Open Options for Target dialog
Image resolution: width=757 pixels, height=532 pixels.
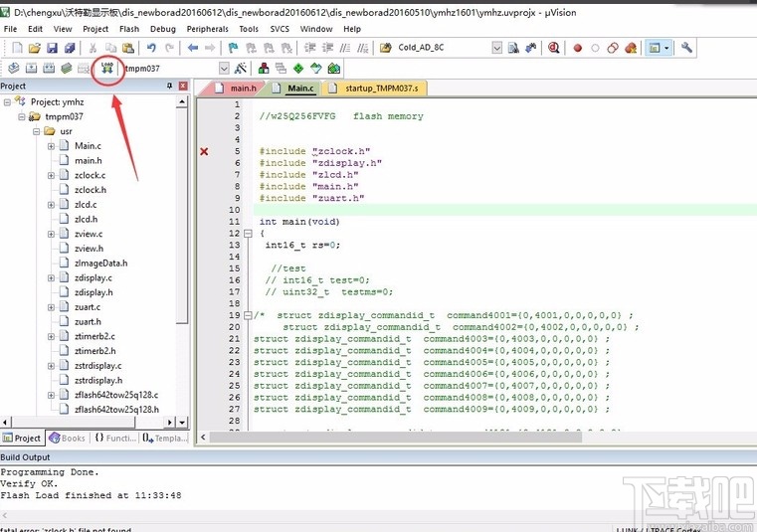(241, 68)
